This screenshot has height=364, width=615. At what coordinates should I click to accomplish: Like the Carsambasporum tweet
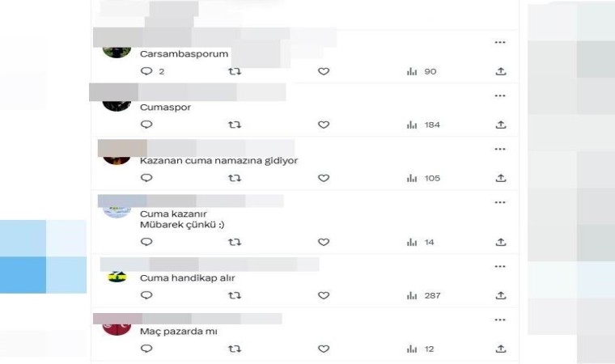coord(323,72)
